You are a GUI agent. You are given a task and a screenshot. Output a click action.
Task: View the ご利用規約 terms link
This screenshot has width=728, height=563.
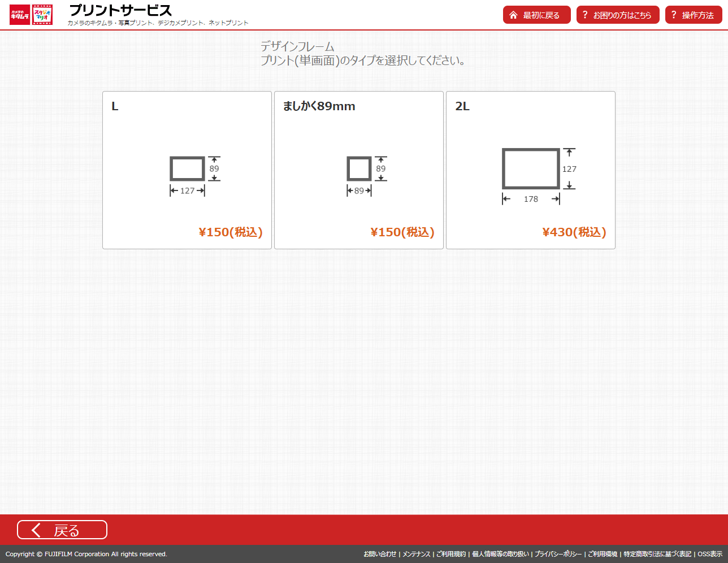coord(451,554)
